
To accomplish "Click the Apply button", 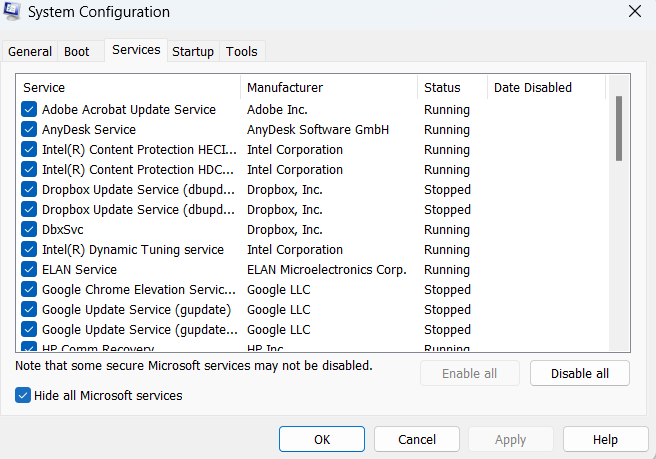I will [510, 439].
